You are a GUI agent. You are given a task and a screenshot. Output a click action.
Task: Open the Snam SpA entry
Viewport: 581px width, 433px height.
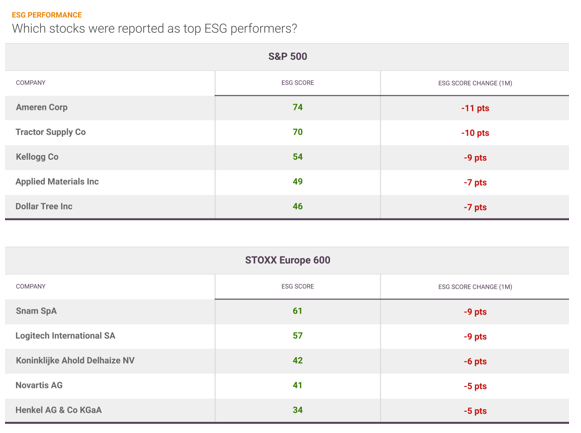tap(36, 311)
